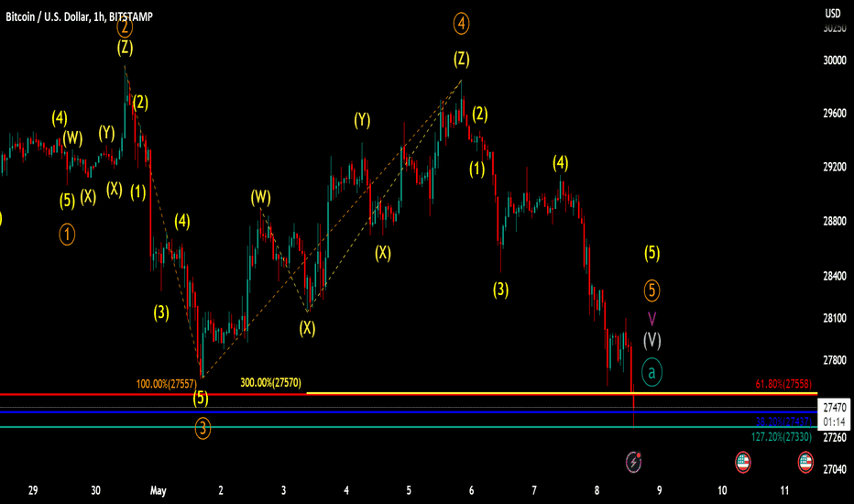Click the 28400 price axis label
Screen dimensions: 854x504
tap(835, 276)
